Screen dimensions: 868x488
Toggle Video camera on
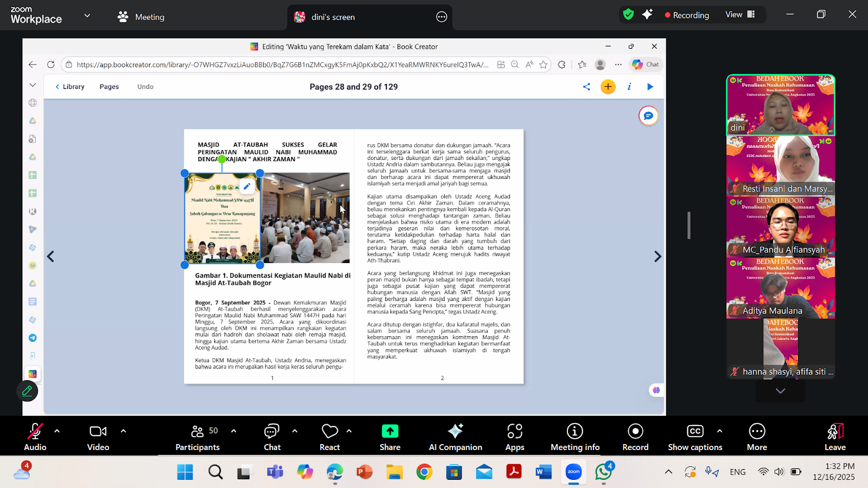click(98, 437)
